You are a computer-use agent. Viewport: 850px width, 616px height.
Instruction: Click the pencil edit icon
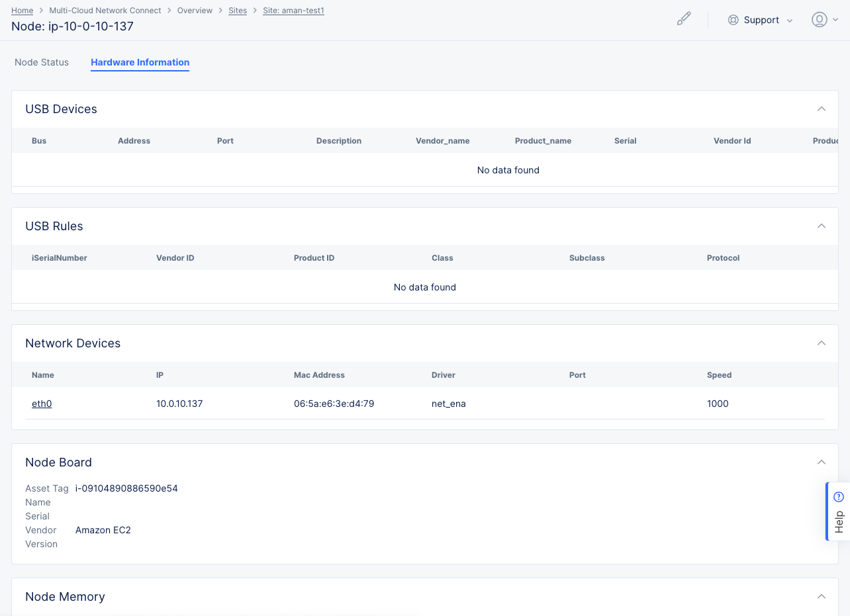684,18
